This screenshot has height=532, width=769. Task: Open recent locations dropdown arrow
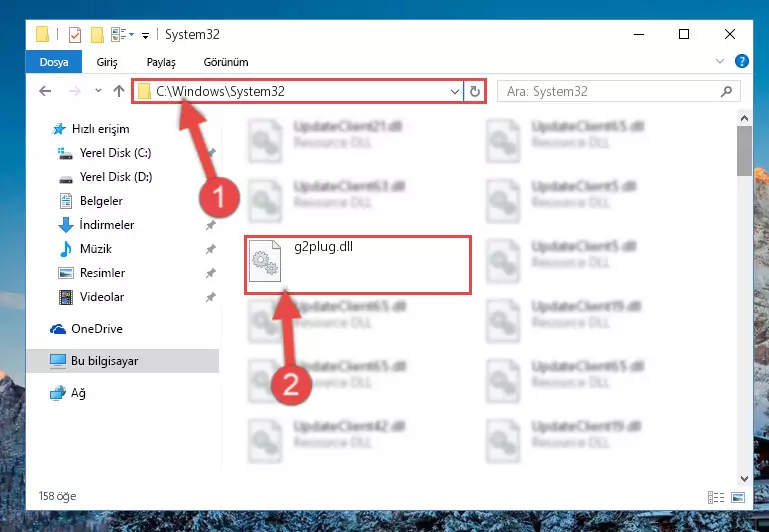[x=98, y=91]
